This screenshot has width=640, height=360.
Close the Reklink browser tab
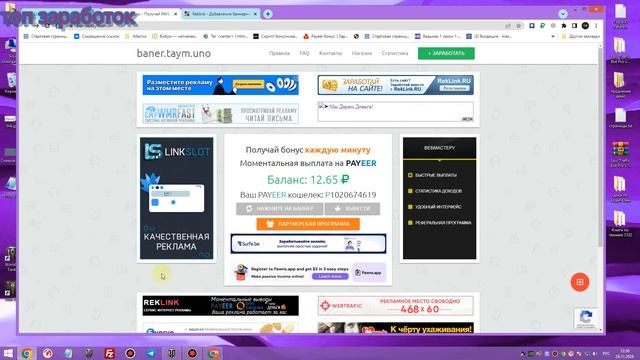pos(256,14)
